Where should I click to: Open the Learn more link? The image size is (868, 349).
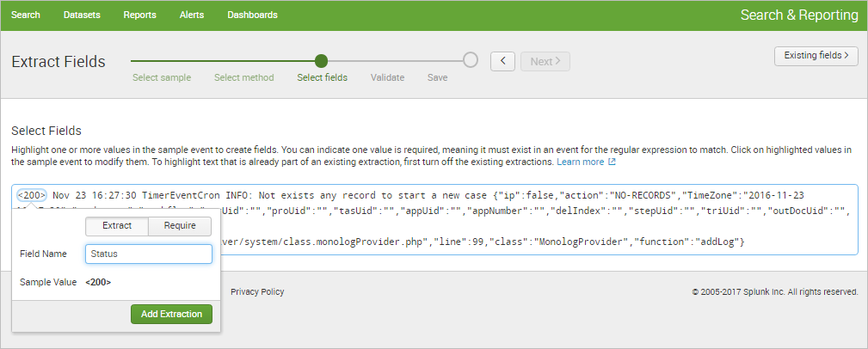pos(581,162)
